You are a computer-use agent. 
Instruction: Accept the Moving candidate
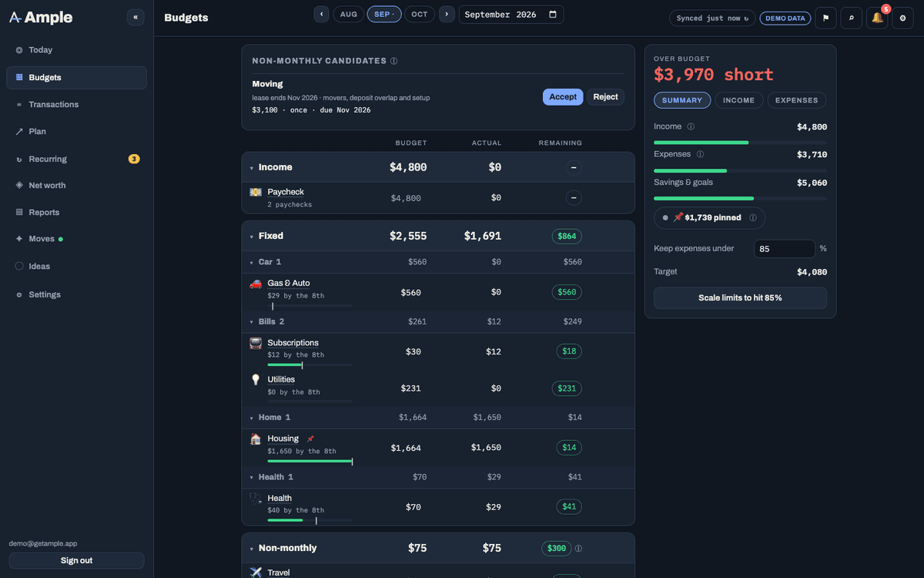(x=563, y=97)
